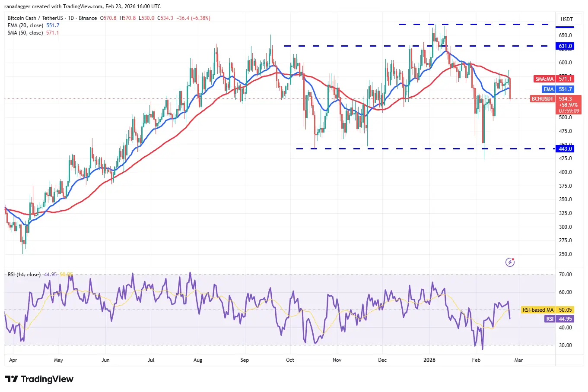Click the blue EMA 551.7 price label

(558, 89)
